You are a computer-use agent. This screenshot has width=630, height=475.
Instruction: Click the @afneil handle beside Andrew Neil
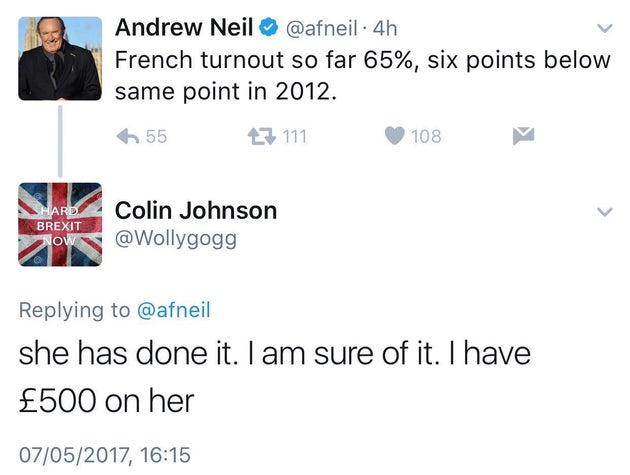(x=321, y=29)
